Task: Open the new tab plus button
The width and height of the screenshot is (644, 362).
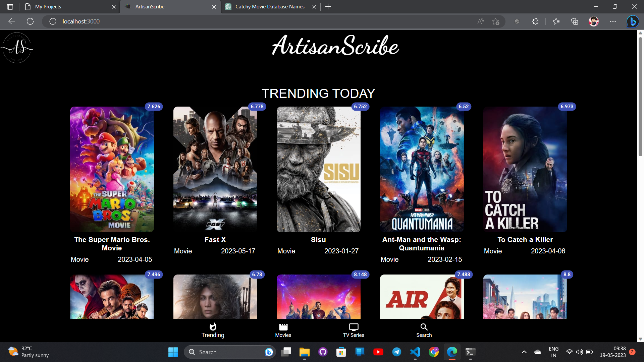Action: click(x=328, y=7)
